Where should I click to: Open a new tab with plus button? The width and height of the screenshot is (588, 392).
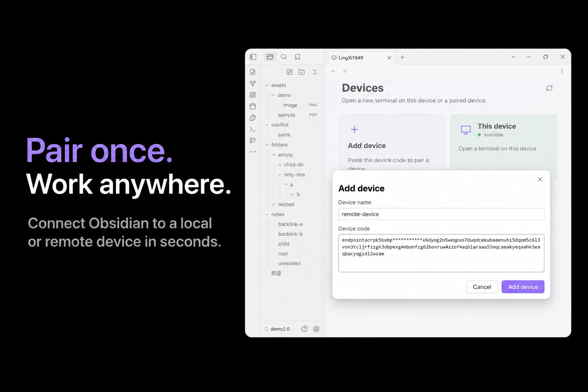click(402, 57)
